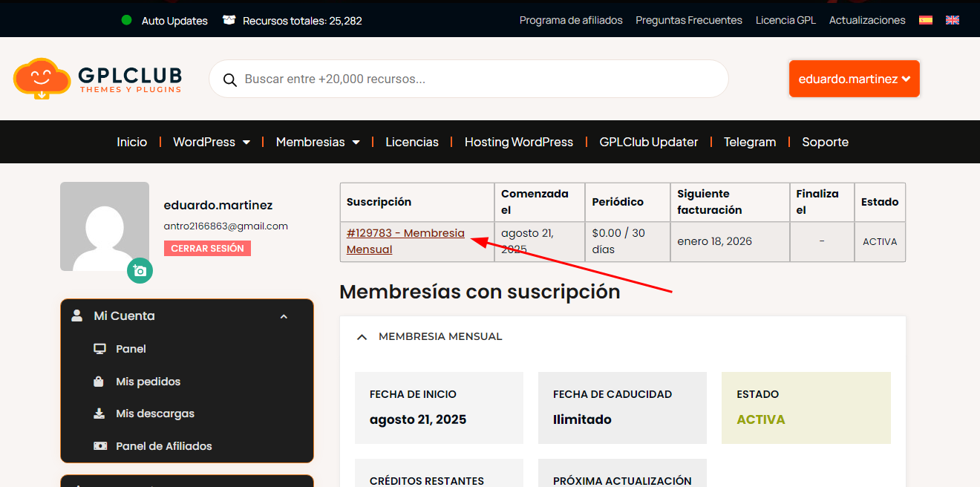Click the profile avatar picture

tap(105, 226)
